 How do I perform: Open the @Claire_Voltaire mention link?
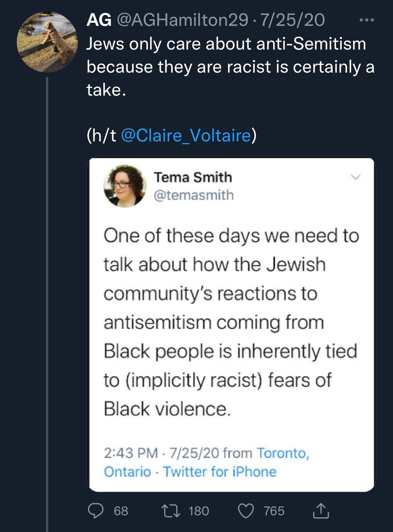click(x=186, y=135)
